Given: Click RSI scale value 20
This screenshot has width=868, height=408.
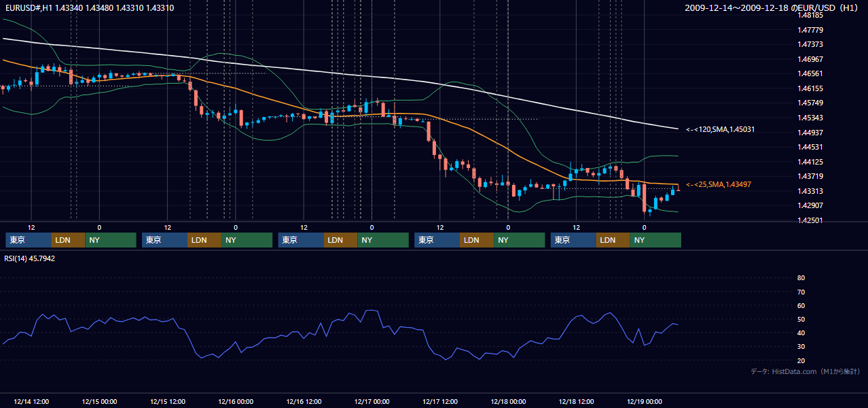Looking at the screenshot, I should coord(801,361).
